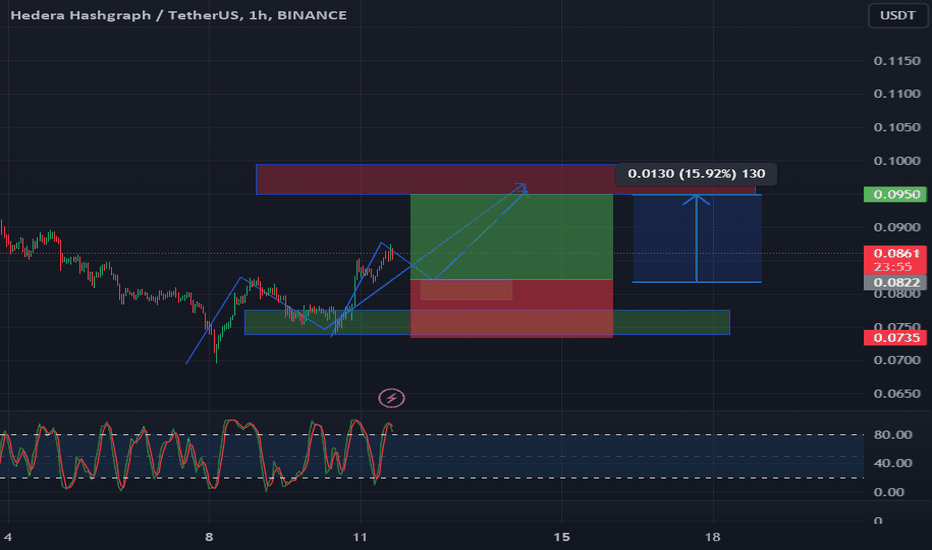This screenshot has width=932, height=550.
Task: Click the 0.1100 price axis value
Action: coord(897,94)
